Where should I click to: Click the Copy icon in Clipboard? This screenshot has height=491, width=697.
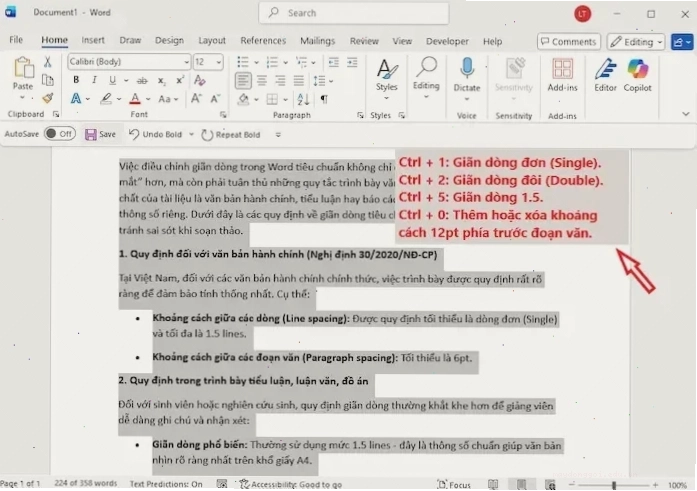tap(48, 80)
